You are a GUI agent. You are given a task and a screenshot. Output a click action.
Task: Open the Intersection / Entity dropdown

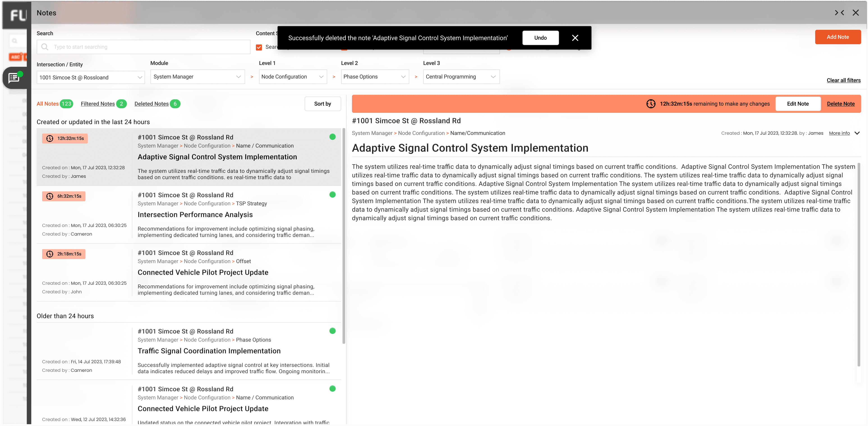tap(90, 78)
